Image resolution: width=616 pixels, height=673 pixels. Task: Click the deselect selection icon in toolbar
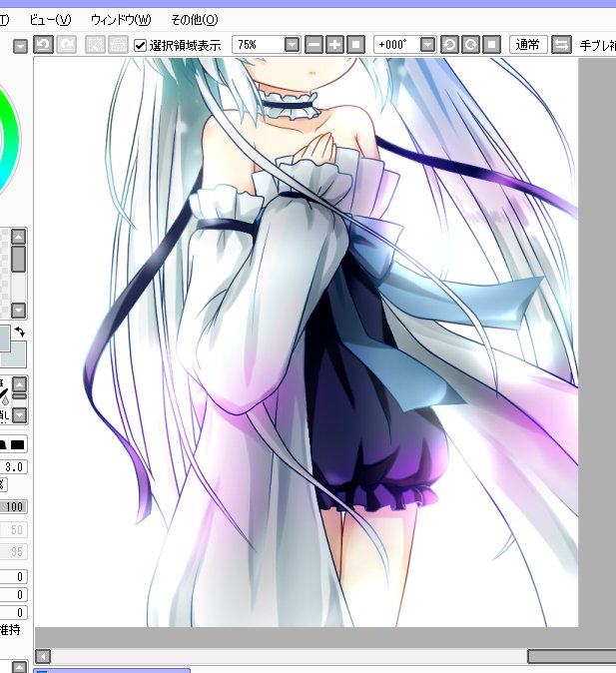95,45
